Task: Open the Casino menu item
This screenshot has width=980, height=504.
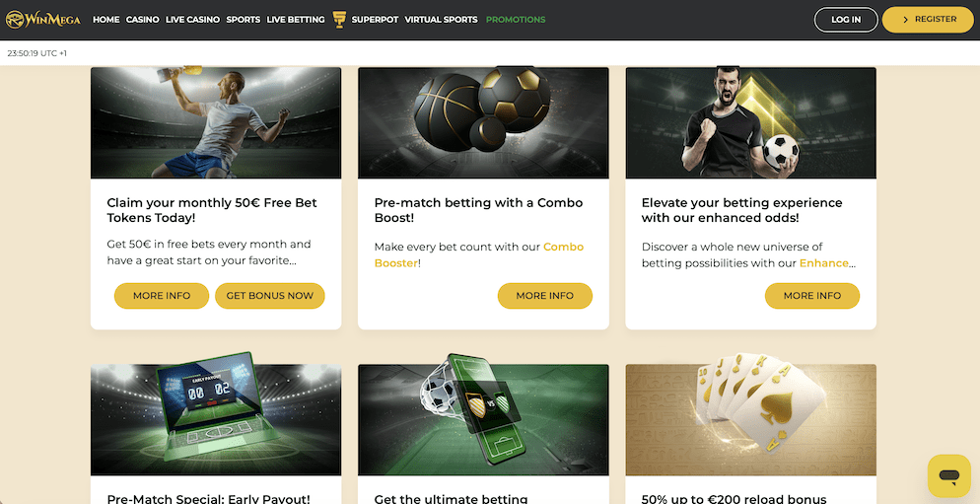Action: (x=143, y=20)
